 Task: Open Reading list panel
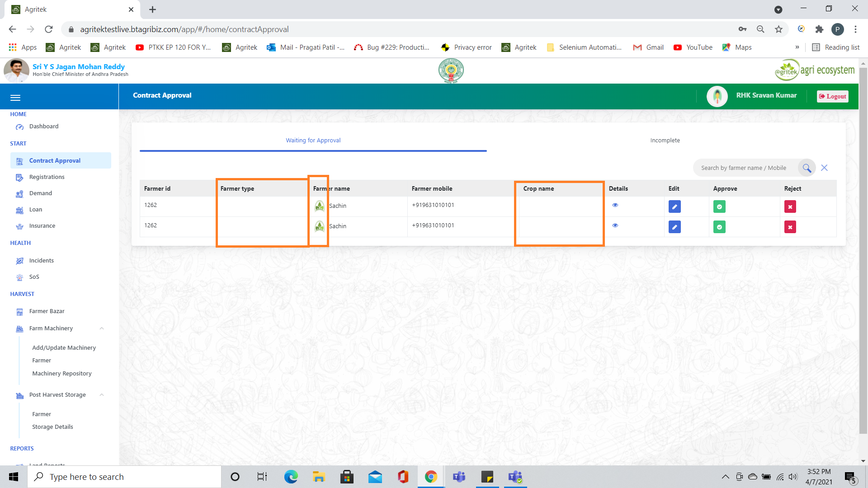point(835,47)
